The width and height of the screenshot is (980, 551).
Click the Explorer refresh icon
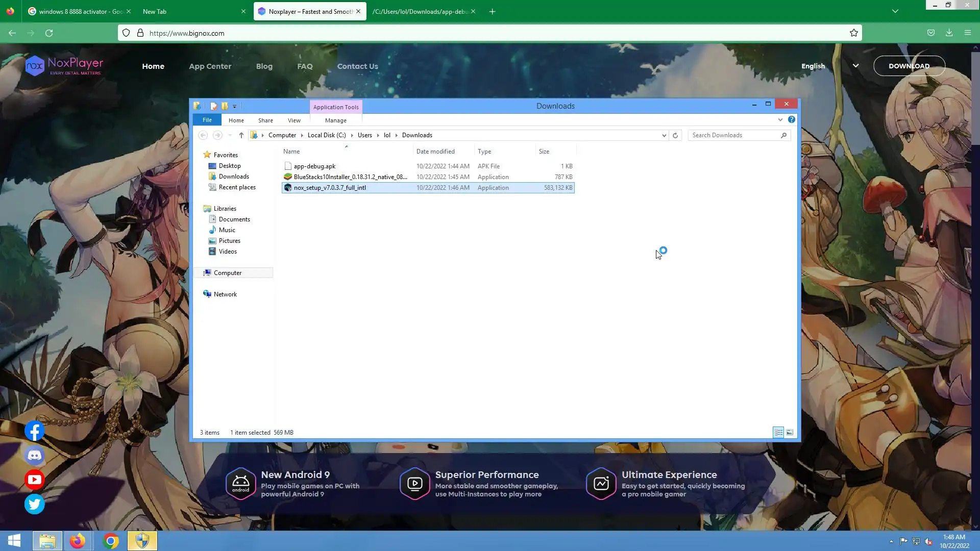coord(675,135)
